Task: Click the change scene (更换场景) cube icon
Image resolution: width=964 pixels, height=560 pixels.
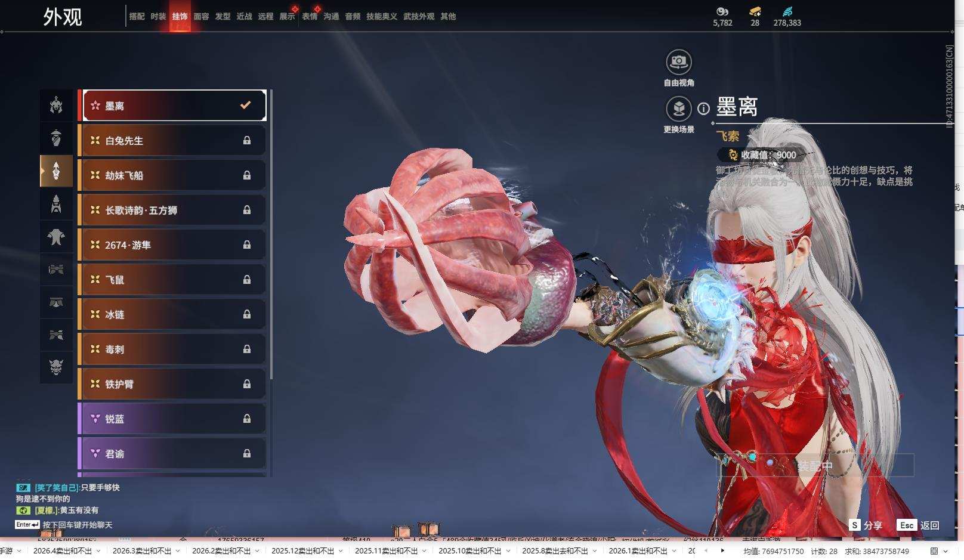Action: [679, 109]
